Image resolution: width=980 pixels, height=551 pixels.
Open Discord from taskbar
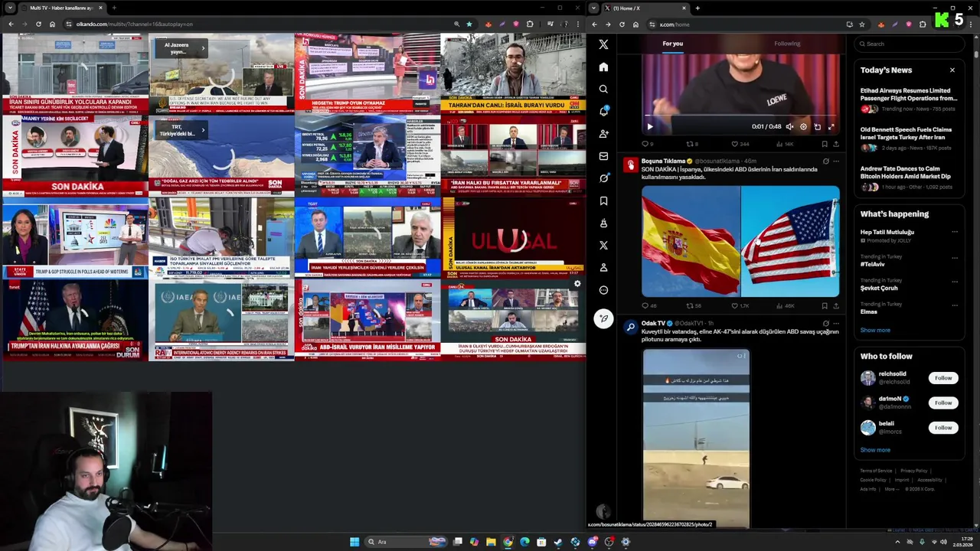click(x=592, y=542)
